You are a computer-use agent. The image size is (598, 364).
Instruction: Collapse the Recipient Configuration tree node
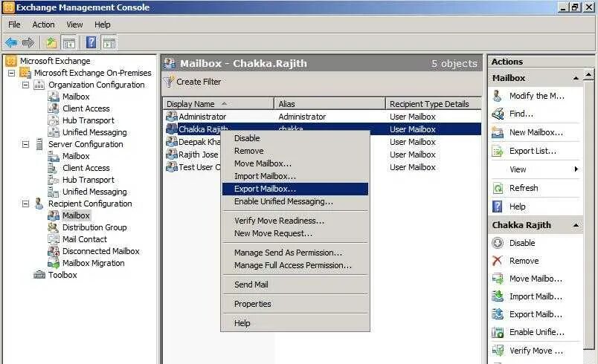click(25, 204)
